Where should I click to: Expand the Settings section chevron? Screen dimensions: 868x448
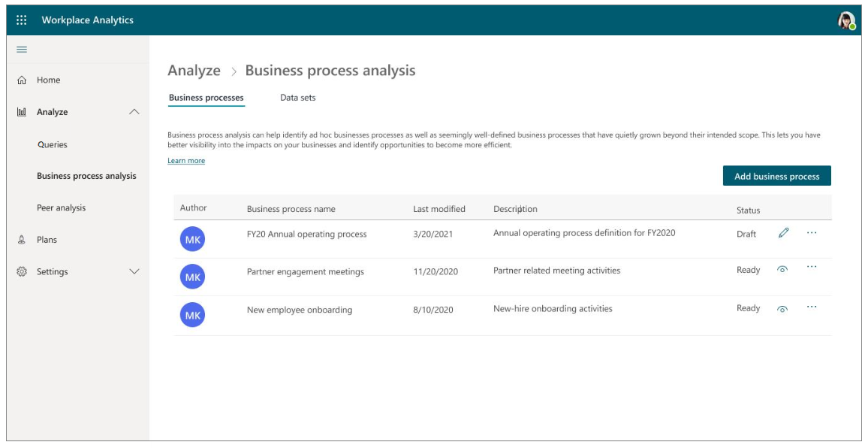(x=135, y=271)
